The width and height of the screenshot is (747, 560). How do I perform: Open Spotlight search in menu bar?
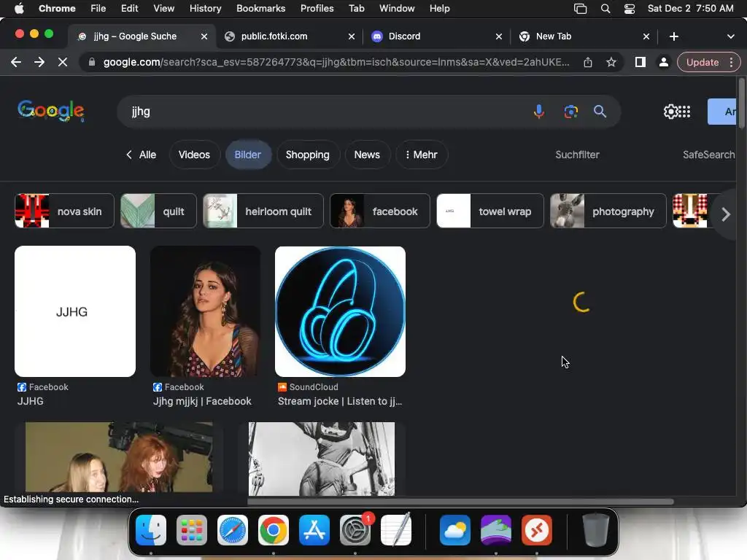[x=605, y=8]
